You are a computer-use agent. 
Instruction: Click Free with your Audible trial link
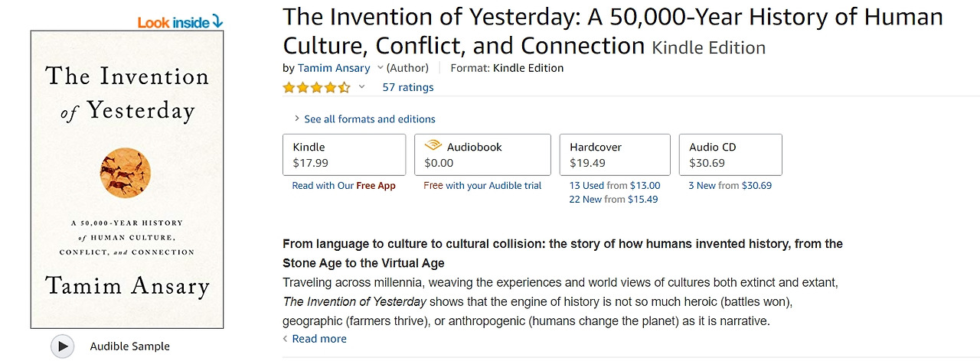482,186
